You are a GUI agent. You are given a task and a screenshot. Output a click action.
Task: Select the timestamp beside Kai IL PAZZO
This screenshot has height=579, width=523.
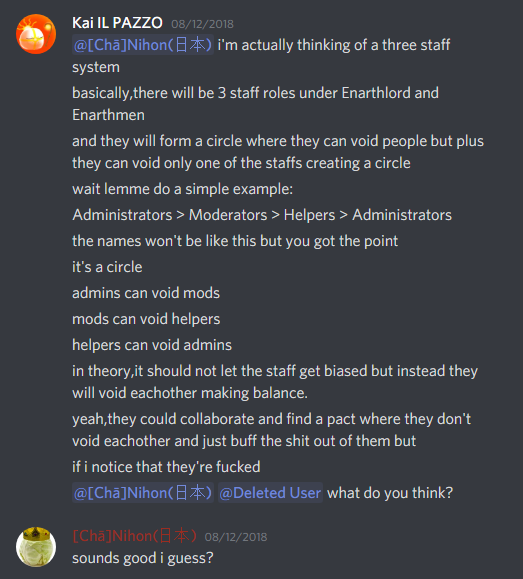pos(202,24)
